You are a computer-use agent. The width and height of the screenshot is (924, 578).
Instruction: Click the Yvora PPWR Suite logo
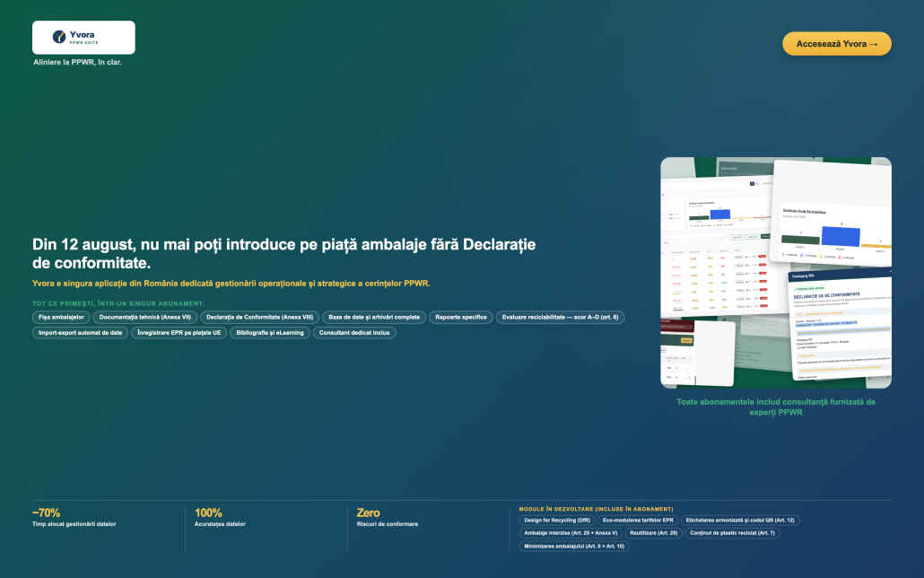pyautogui.click(x=83, y=37)
